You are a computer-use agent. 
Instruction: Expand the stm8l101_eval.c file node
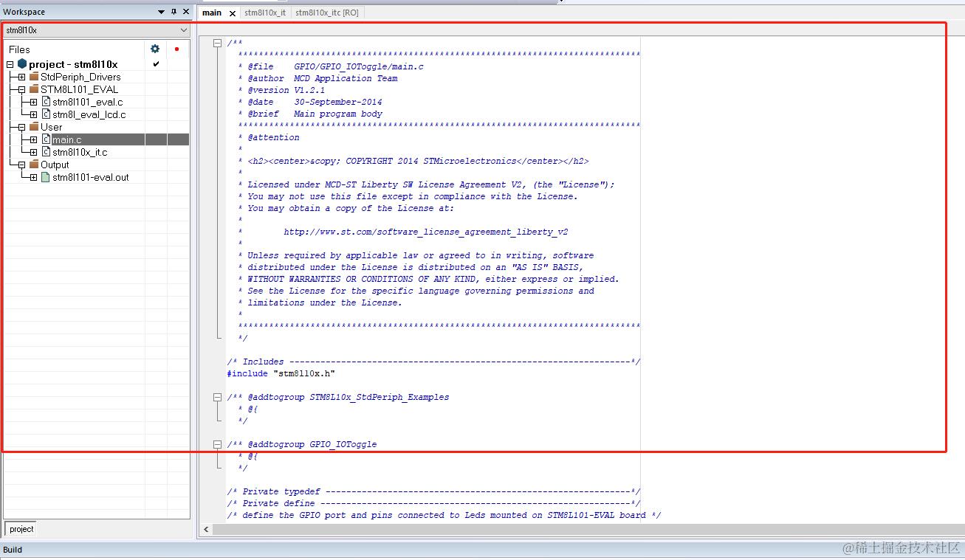33,103
